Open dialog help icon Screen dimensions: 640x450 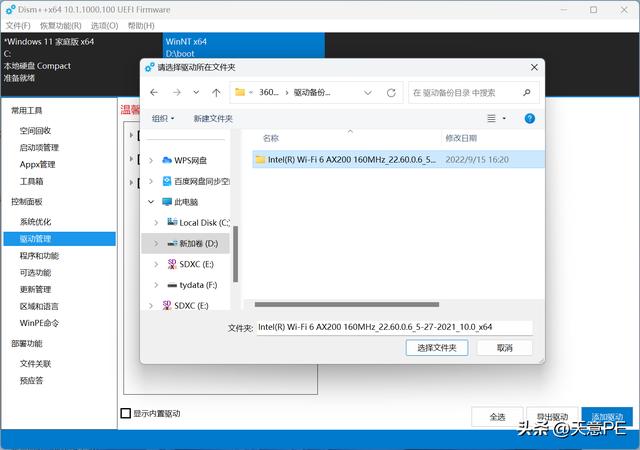529,118
